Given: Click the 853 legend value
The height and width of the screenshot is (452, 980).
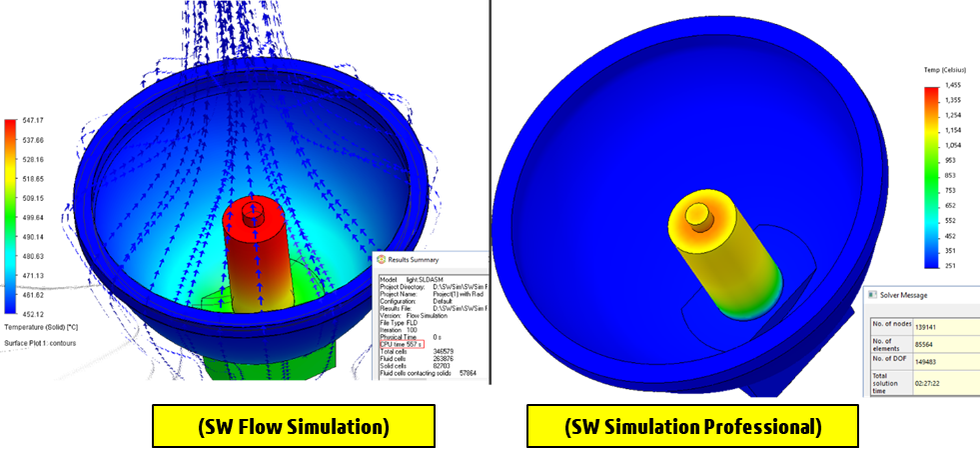Looking at the screenshot, I should (952, 175).
